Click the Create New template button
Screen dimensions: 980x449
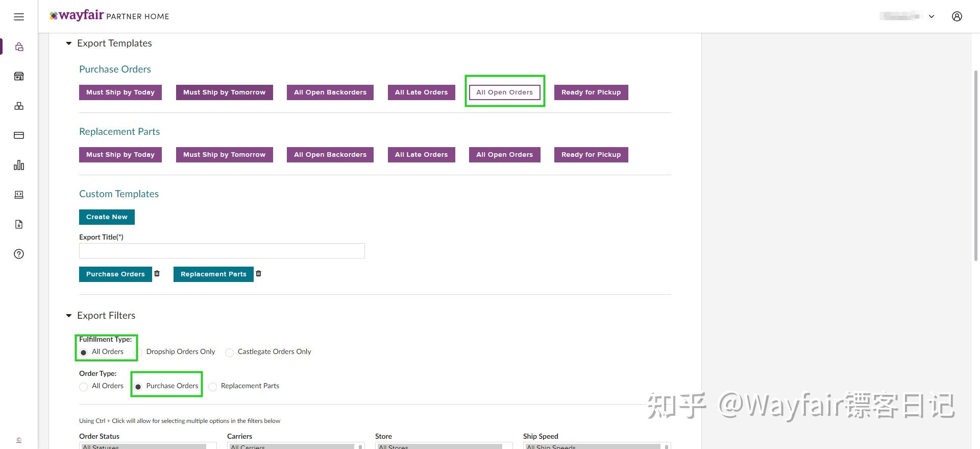click(x=107, y=217)
